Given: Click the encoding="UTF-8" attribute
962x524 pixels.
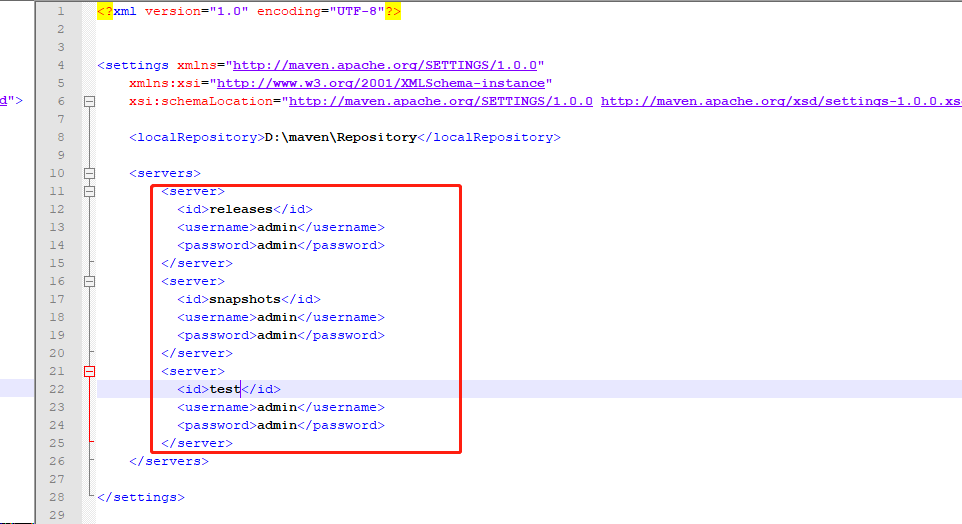Looking at the screenshot, I should click(320, 11).
